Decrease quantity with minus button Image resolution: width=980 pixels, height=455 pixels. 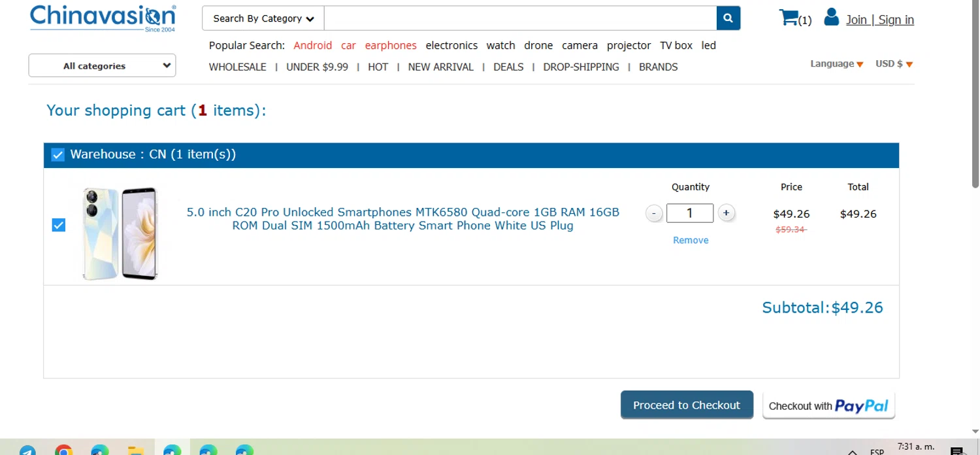point(654,213)
